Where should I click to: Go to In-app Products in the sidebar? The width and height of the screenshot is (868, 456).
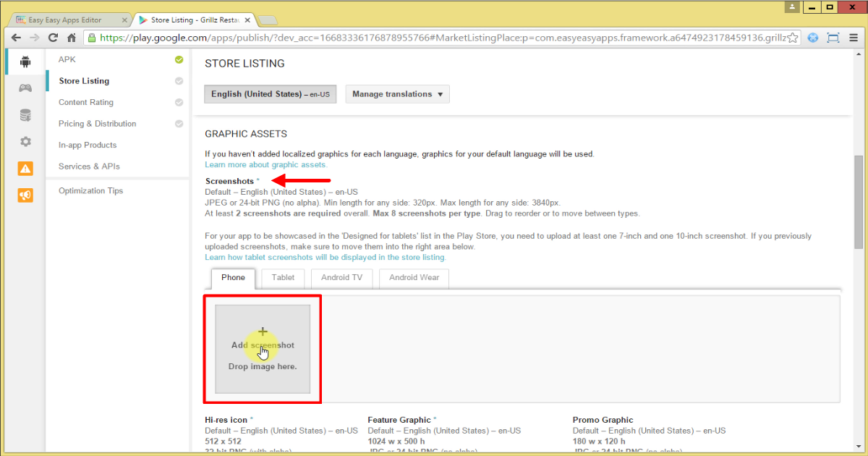tap(88, 145)
